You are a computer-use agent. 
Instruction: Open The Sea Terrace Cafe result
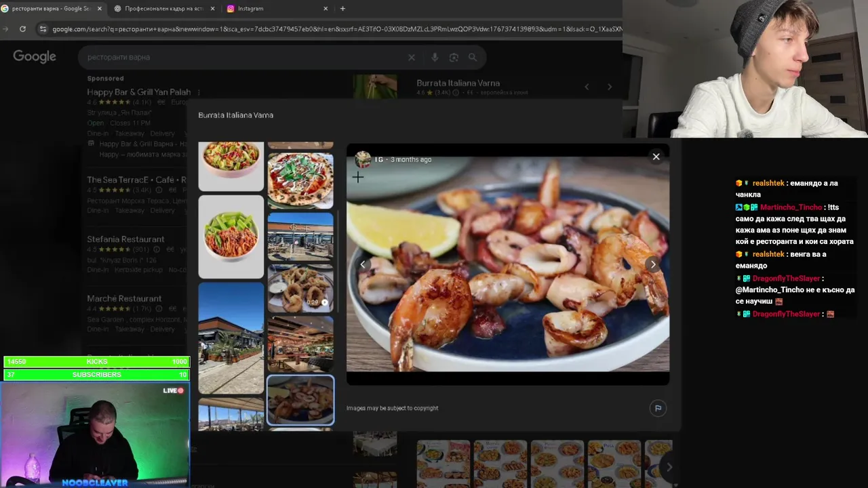[136, 180]
